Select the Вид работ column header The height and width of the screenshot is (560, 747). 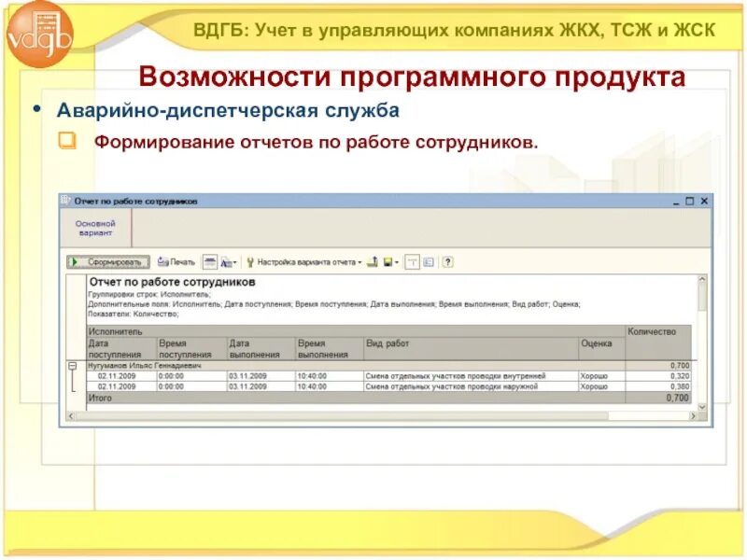pos(472,348)
